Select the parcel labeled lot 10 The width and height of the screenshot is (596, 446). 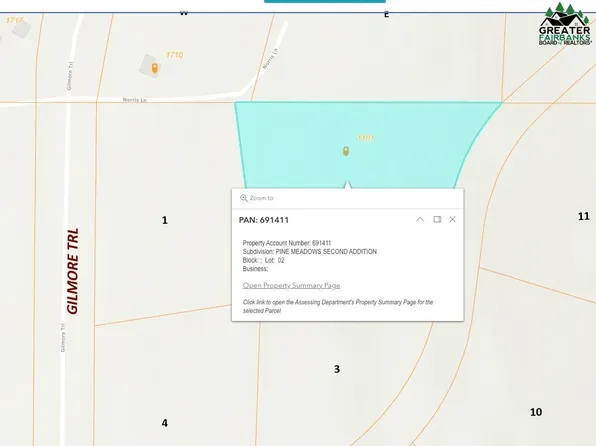[x=536, y=412]
